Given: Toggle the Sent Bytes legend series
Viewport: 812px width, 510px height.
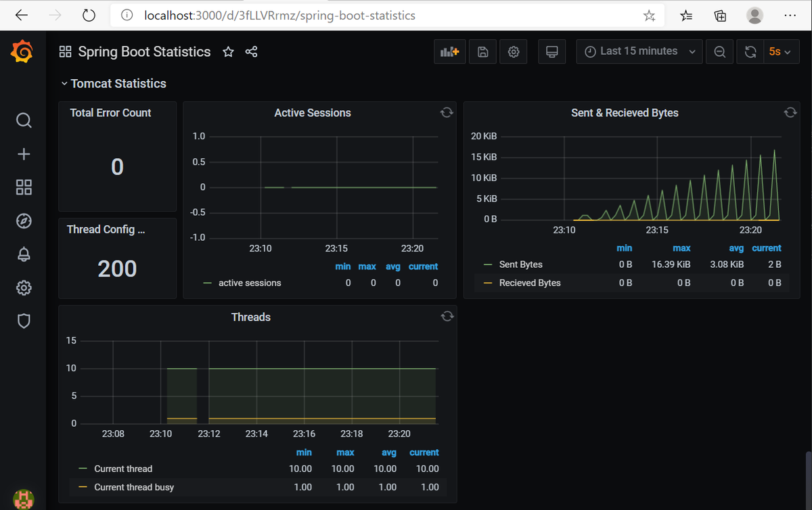Looking at the screenshot, I should (521, 264).
